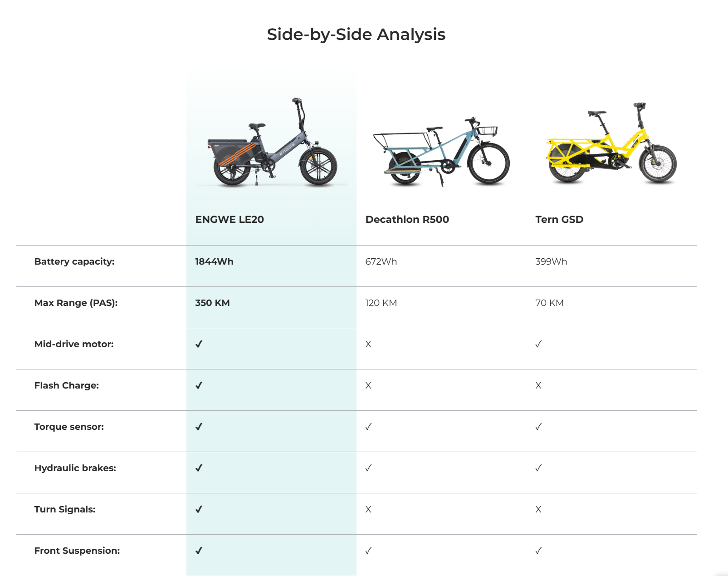Click the Side-by-Side Analysis title
This screenshot has height=576, width=728.
click(356, 34)
